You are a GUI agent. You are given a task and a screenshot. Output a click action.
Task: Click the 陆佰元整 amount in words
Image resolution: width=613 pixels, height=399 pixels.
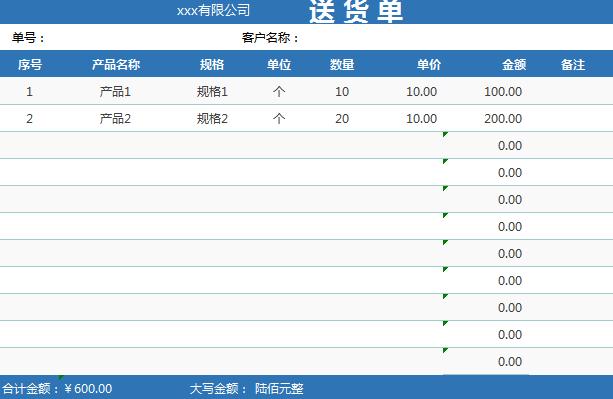[279, 388]
